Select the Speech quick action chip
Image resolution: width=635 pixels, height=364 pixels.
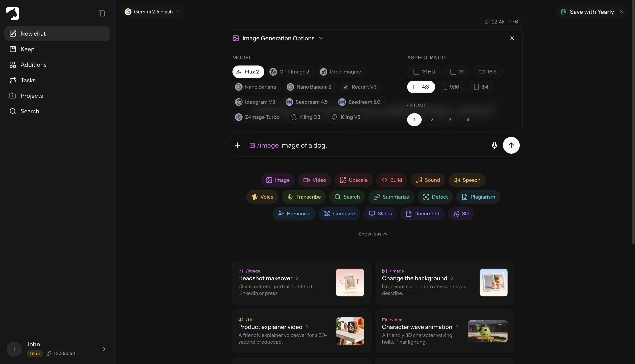tap(467, 180)
